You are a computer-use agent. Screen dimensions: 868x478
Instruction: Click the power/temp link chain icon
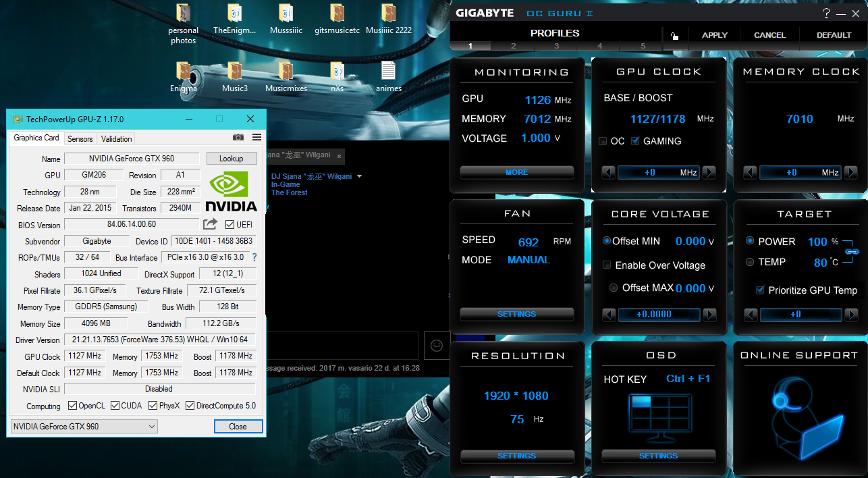pyautogui.click(x=852, y=251)
